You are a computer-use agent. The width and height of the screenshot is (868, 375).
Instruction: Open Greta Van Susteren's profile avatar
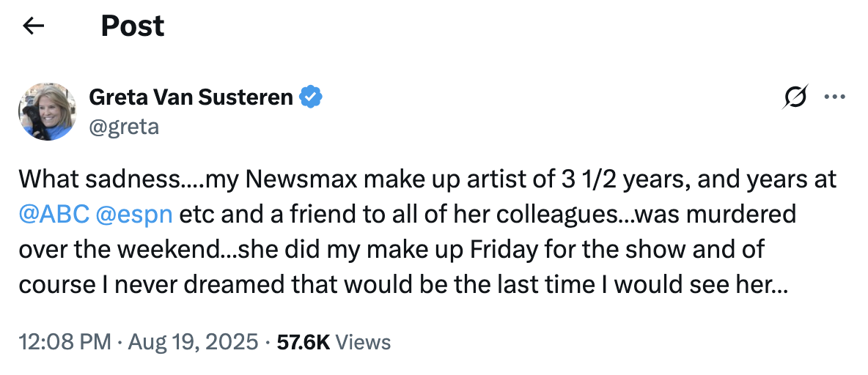[47, 112]
